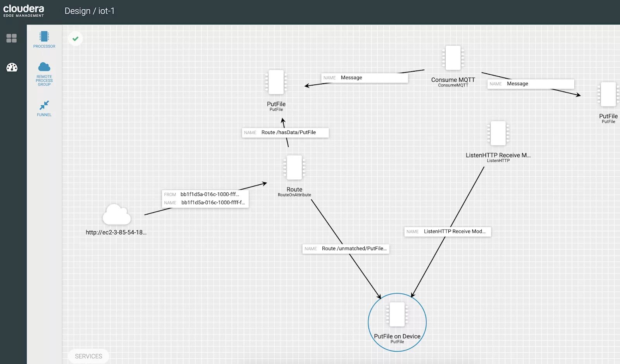The image size is (620, 364).
Task: Select the Route /hasData/PutFile connection label
Action: pos(285,132)
